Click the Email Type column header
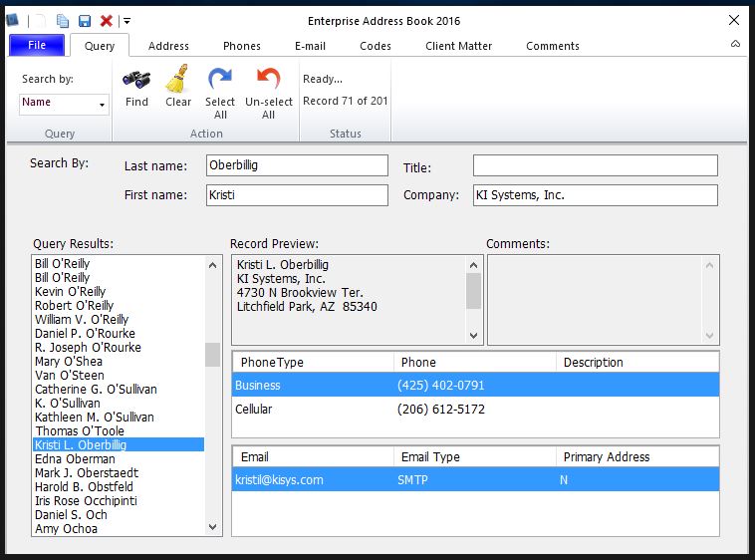 [475, 457]
